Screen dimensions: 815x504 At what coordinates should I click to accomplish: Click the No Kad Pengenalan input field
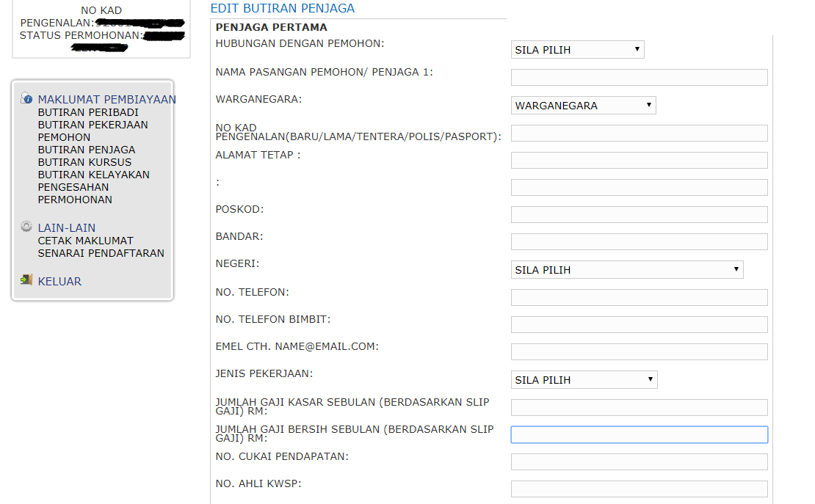[x=640, y=133]
